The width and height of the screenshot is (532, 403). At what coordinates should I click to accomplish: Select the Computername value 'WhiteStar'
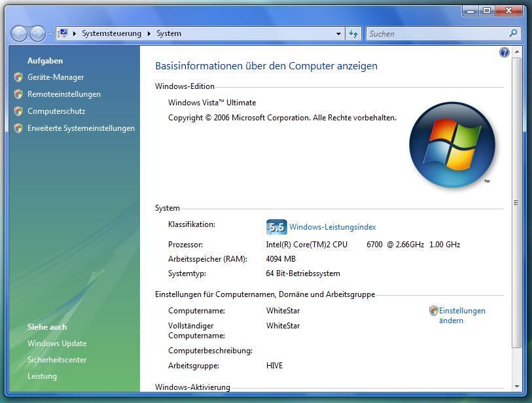pyautogui.click(x=283, y=311)
